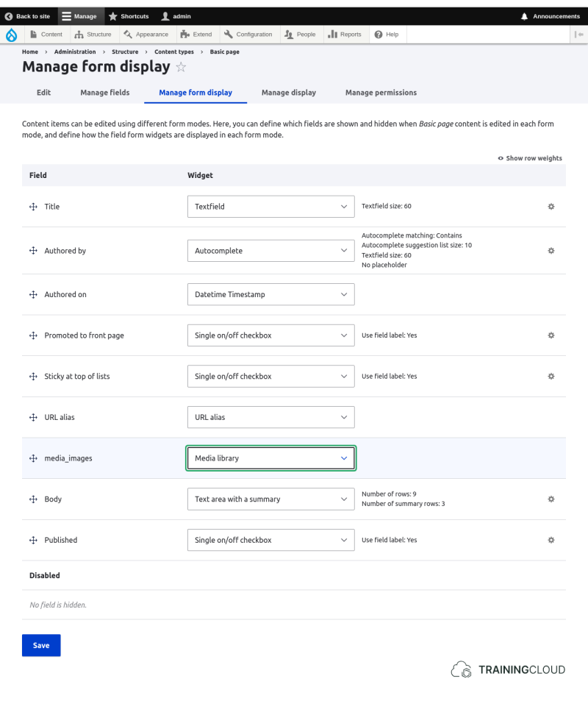The height and width of the screenshot is (701, 588).
Task: Go to Content types breadcrumb link
Action: click(174, 52)
